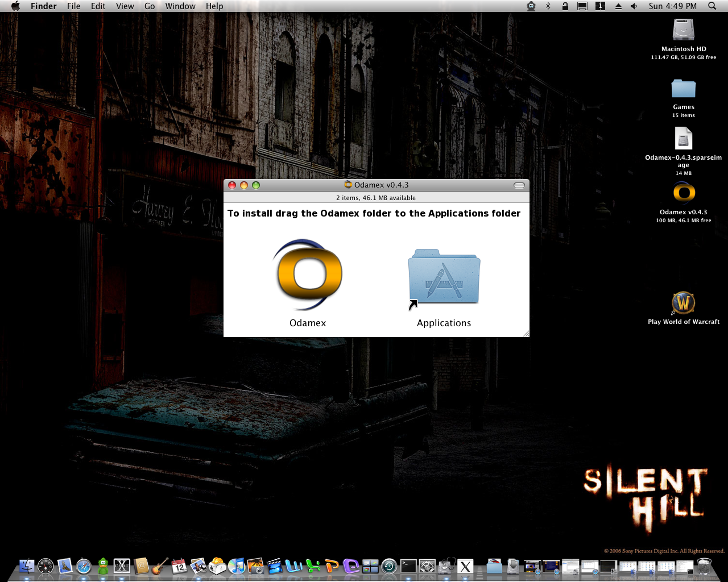
Task: Select the Odamex-0.4.3.sparseimage file
Action: [x=683, y=139]
